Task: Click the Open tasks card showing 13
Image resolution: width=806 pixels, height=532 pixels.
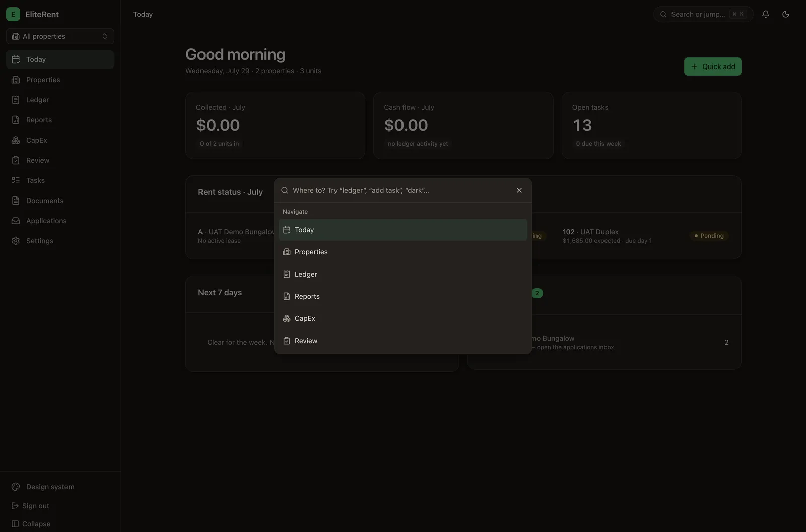Action: (651, 125)
